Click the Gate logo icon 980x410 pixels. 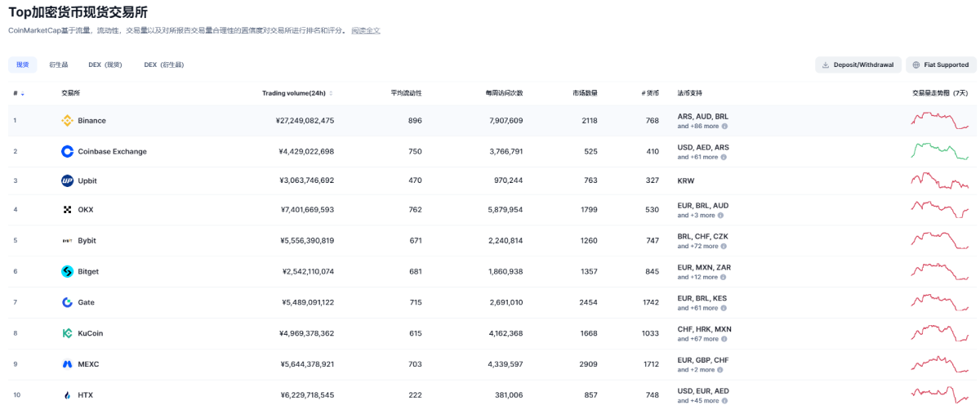(x=68, y=302)
